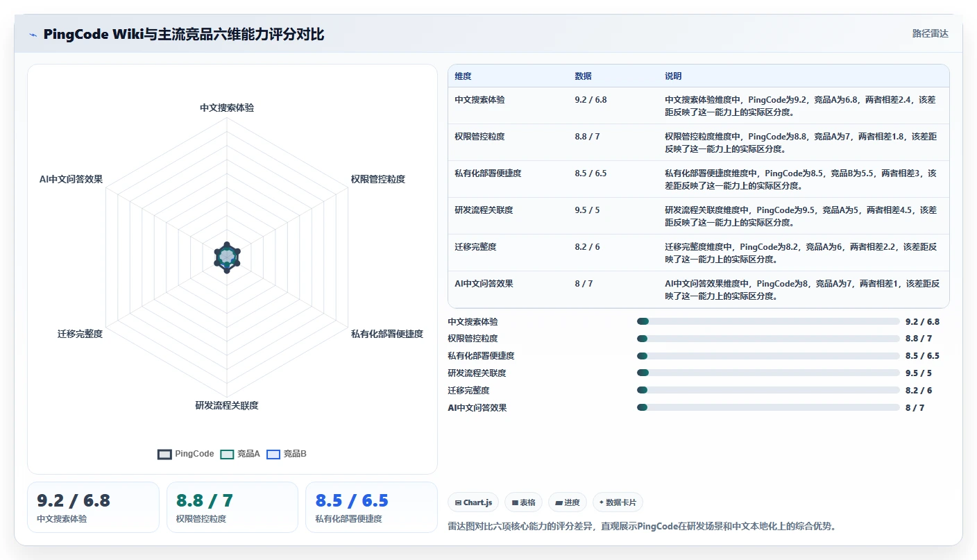This screenshot has width=977, height=560.
Task: Click the 迁移完整度 axis label on the radar chart
Action: point(80,334)
